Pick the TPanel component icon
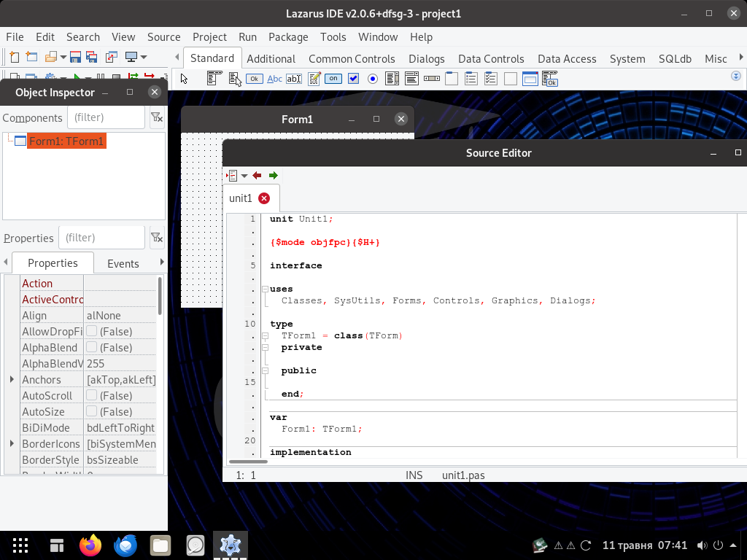This screenshot has width=747, height=560. pos(511,79)
